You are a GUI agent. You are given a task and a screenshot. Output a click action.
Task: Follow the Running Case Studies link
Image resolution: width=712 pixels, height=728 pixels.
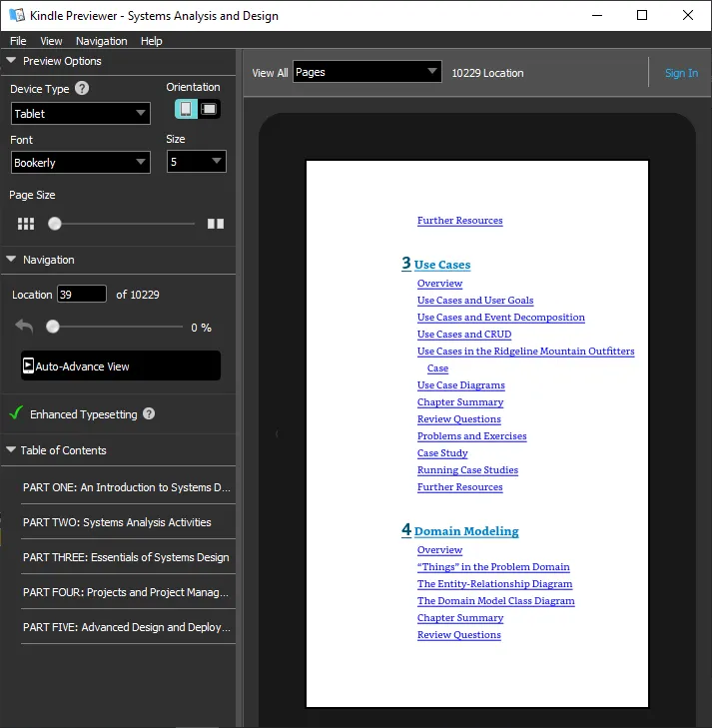click(467, 470)
